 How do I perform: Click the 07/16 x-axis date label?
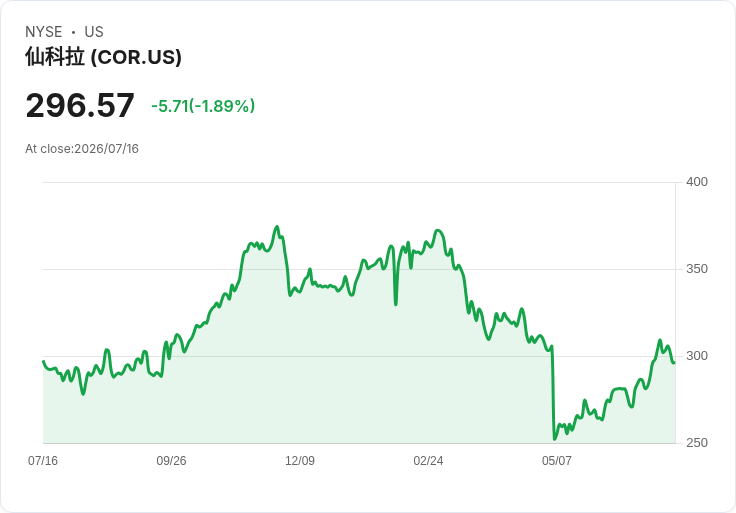coord(43,461)
